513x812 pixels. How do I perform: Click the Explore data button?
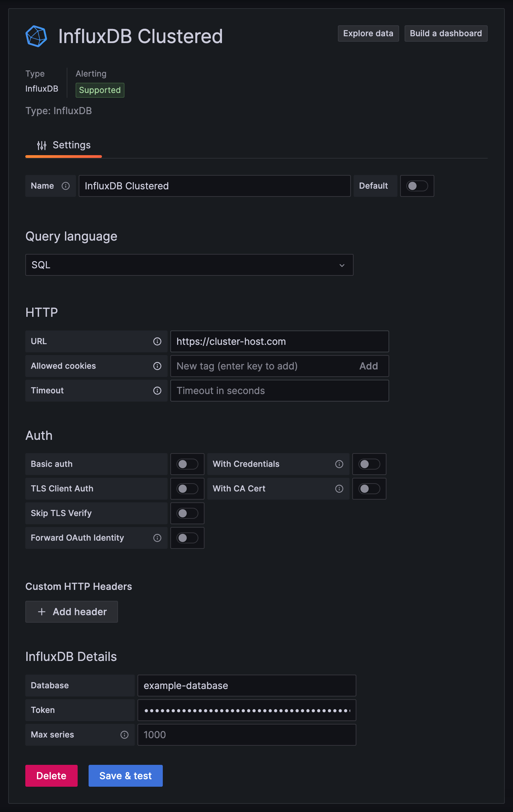[x=368, y=33]
